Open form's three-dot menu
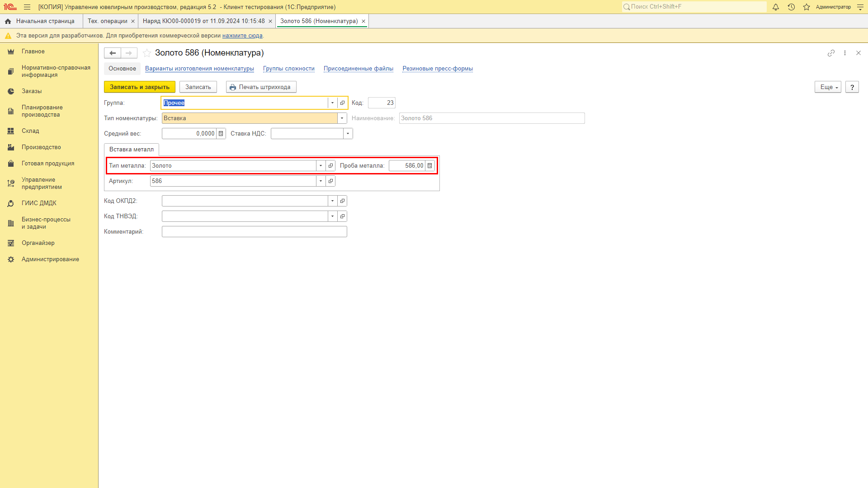868x488 pixels. point(845,53)
